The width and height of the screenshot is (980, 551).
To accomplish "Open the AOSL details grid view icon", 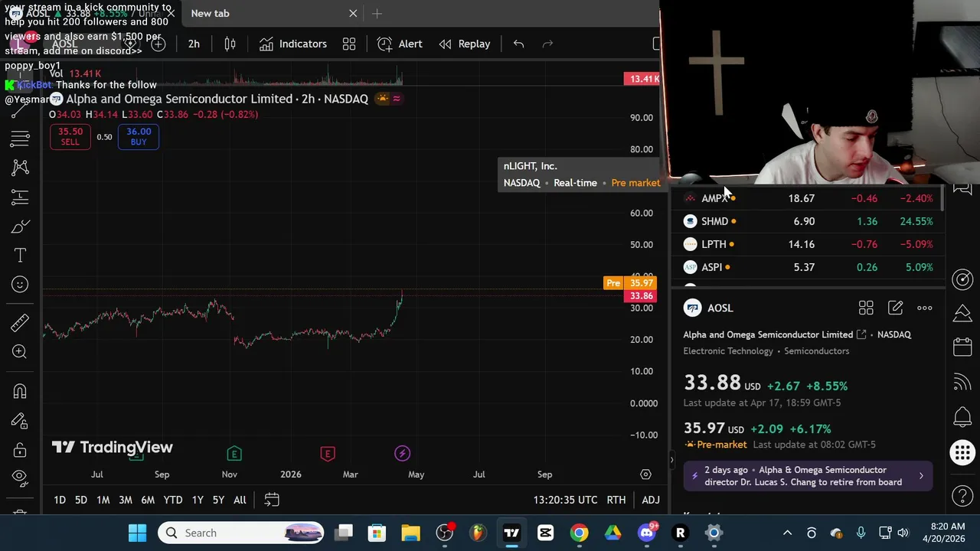I will [x=866, y=308].
